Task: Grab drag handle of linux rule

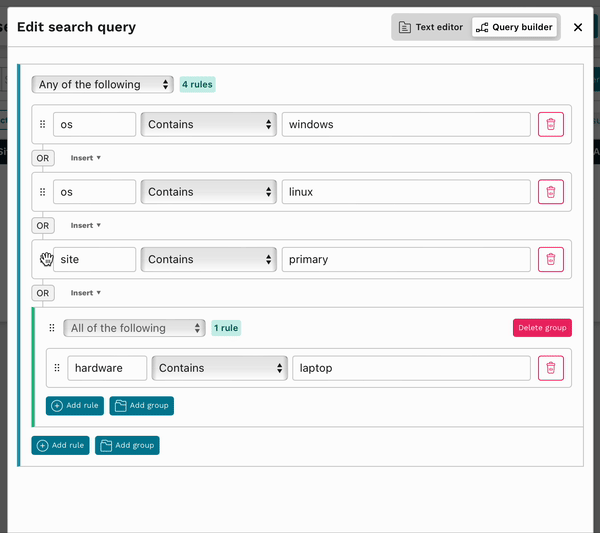Action: (42, 192)
